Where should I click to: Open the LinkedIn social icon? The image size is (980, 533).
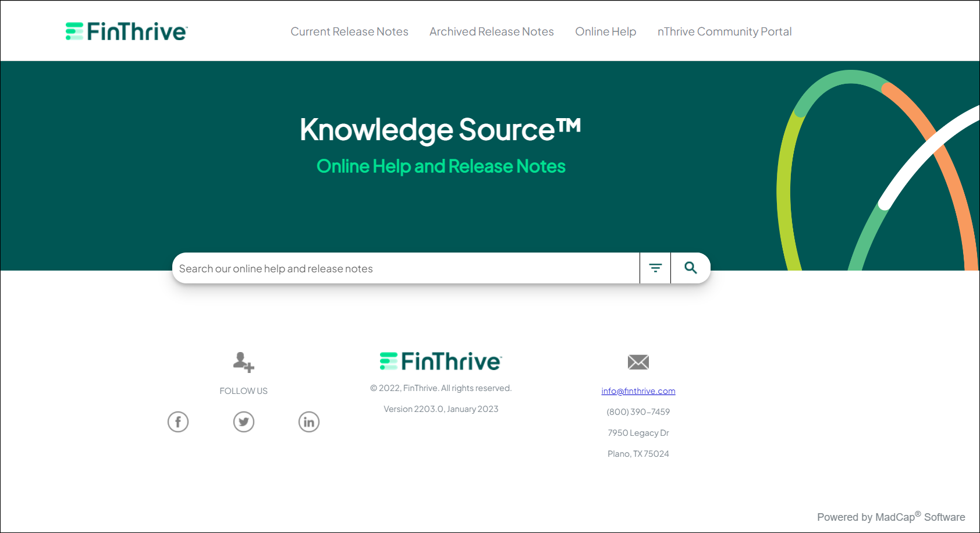point(309,422)
